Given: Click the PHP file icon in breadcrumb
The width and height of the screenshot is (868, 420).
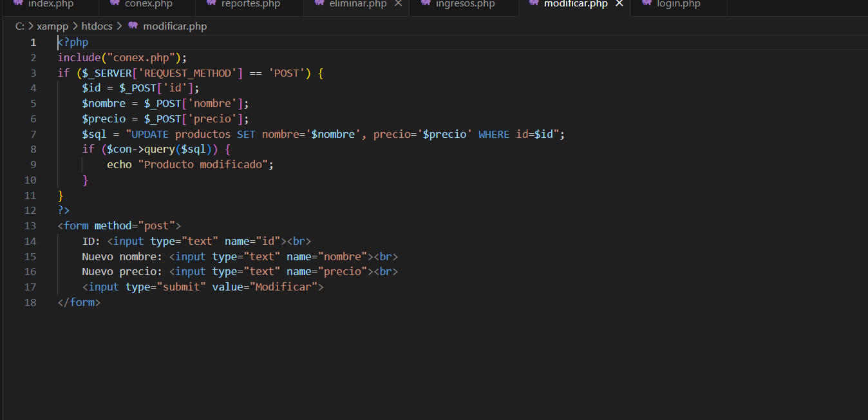Looking at the screenshot, I should tap(133, 26).
